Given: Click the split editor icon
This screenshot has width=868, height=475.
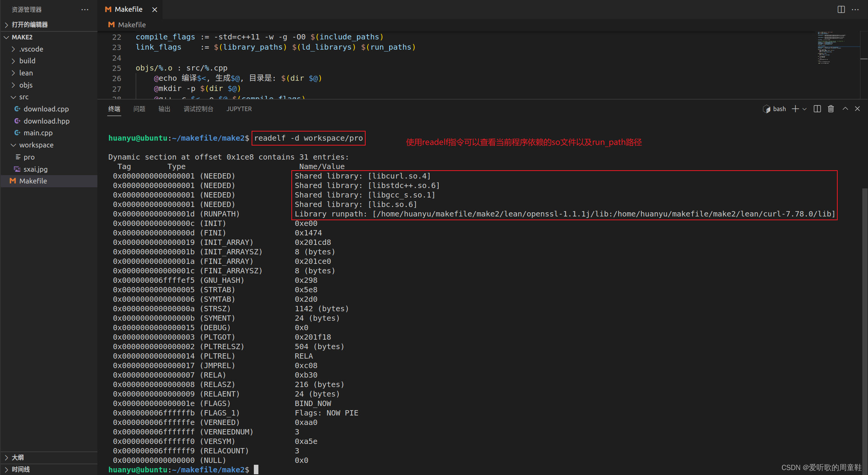Looking at the screenshot, I should pyautogui.click(x=841, y=9).
